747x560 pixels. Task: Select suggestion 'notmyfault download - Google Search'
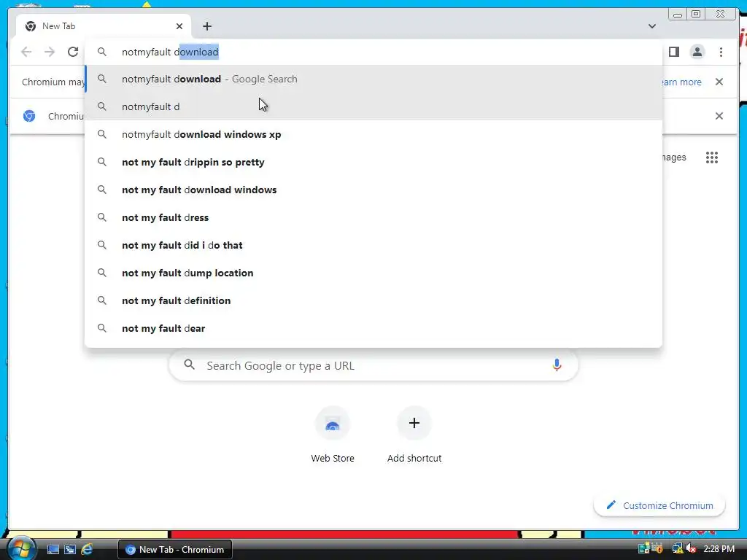373,79
